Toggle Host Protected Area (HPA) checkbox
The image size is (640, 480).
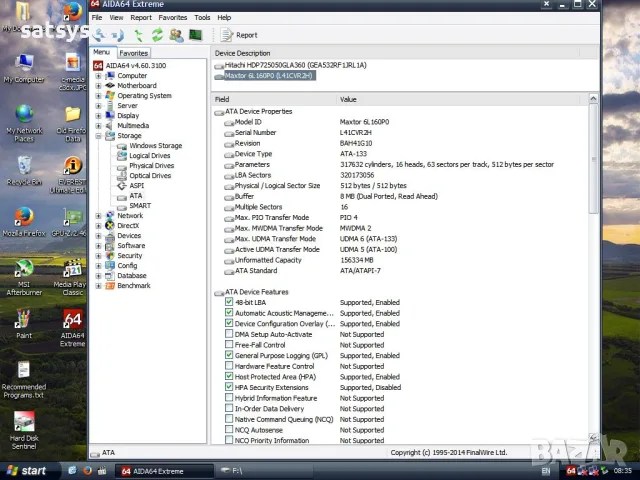(229, 376)
